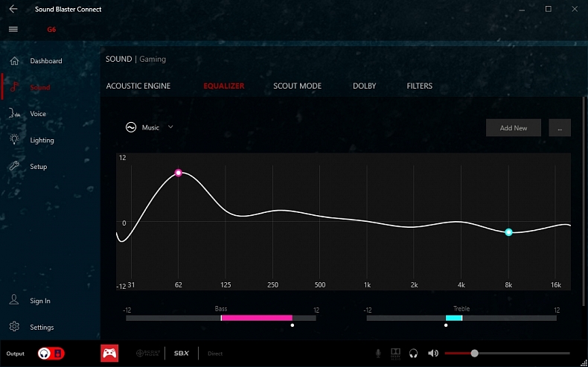
Task: Click the 1k frequency label
Action: coord(367,285)
